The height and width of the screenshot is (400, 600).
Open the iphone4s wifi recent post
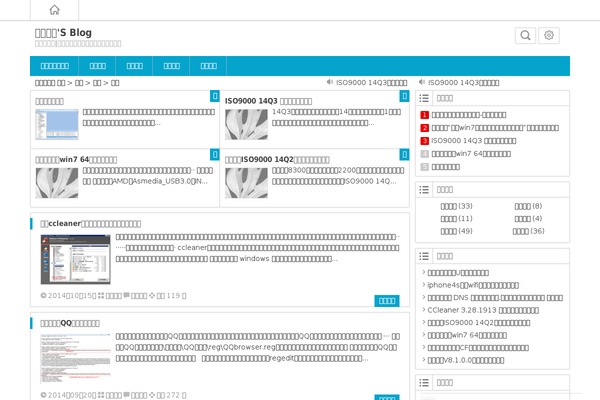[473, 285]
